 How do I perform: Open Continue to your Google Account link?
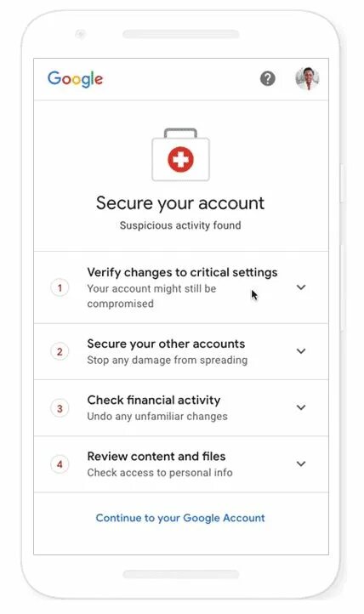(x=180, y=518)
